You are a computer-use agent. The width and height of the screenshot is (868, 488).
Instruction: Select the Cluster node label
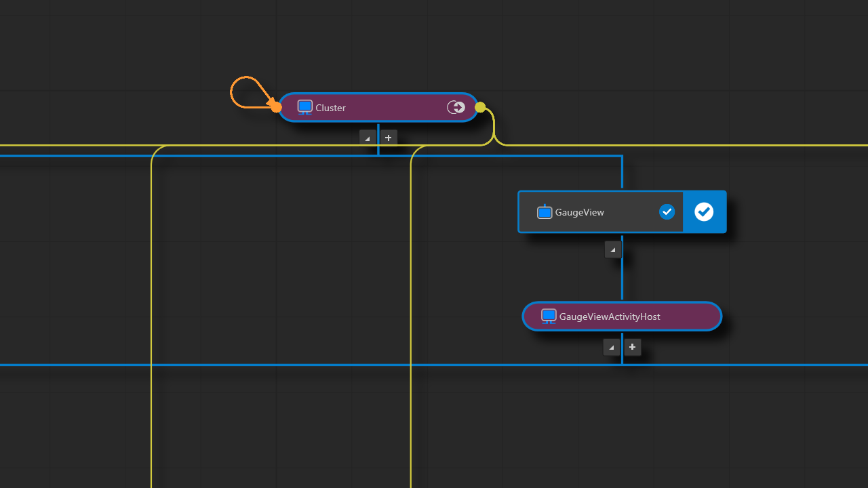[330, 108]
